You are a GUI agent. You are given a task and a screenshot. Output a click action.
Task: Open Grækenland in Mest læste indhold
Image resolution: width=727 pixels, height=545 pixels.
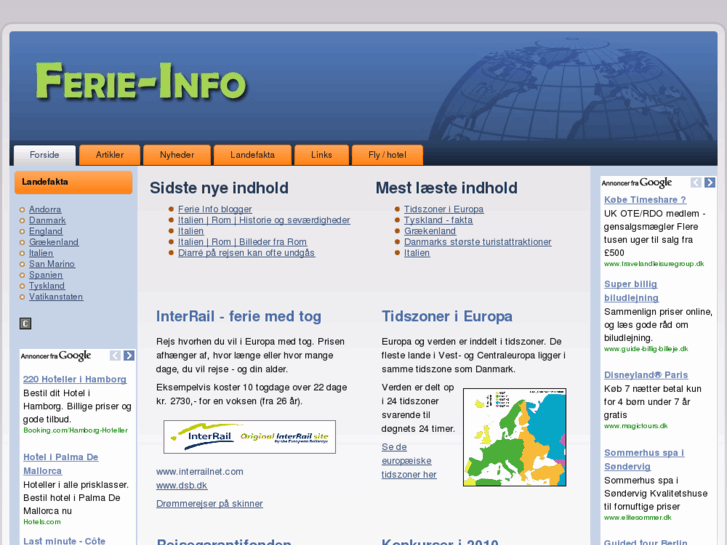click(x=430, y=231)
